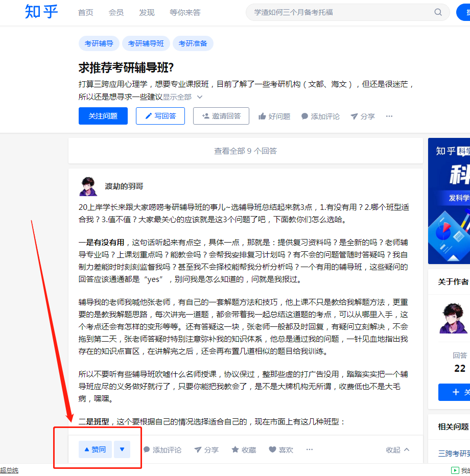View all 9 answers link
Image resolution: width=470 pixels, height=476 pixels.
pos(245,151)
